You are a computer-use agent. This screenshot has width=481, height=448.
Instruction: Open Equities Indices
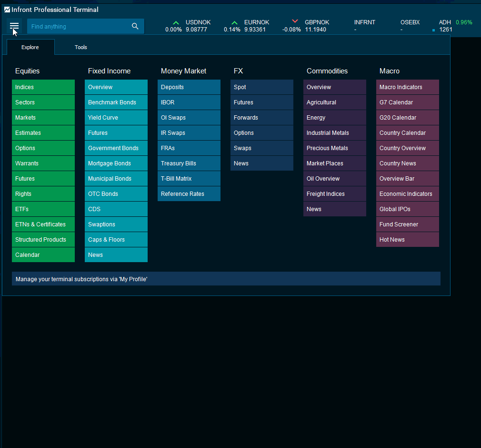[x=43, y=87]
